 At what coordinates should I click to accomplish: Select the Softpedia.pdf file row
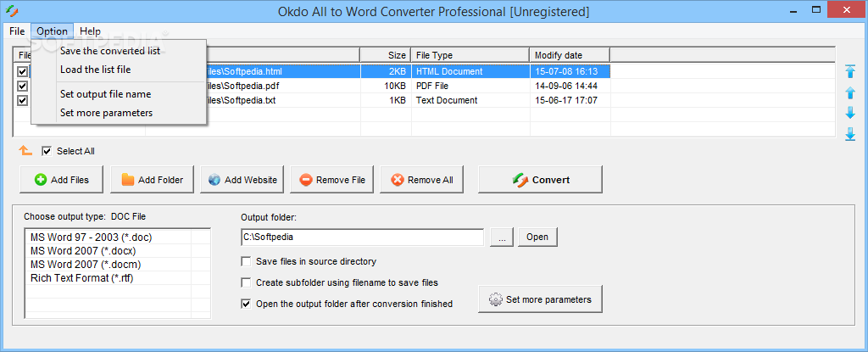pos(314,86)
